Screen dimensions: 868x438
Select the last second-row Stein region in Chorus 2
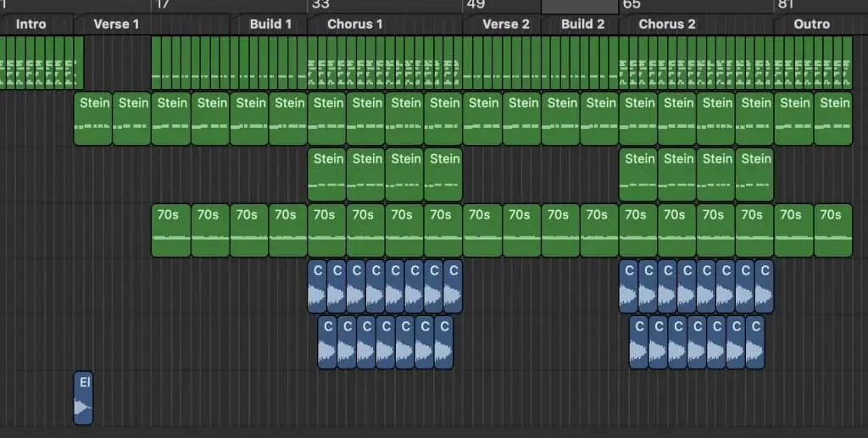coord(754,175)
